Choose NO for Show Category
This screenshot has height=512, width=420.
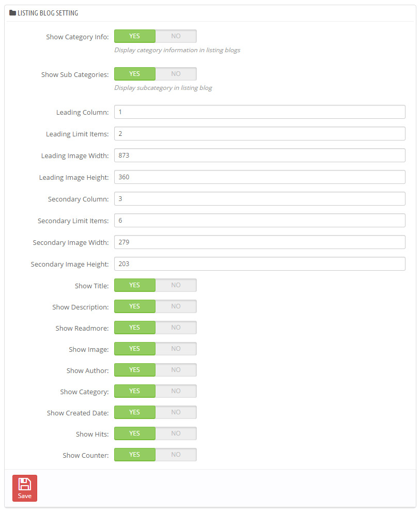(x=176, y=391)
